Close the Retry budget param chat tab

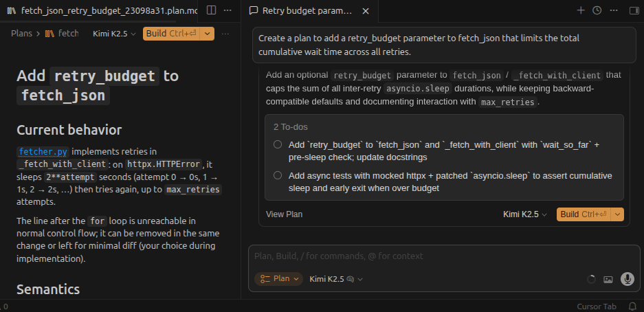366,11
